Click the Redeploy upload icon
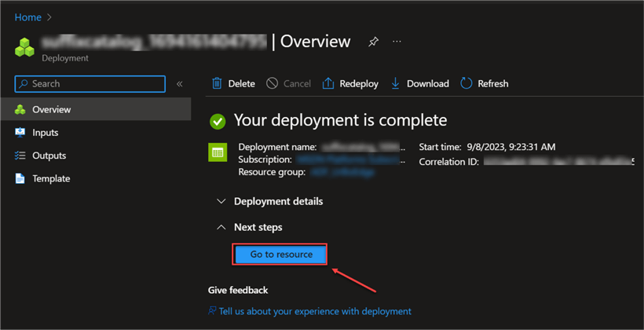The width and height of the screenshot is (644, 330). pyautogui.click(x=328, y=83)
